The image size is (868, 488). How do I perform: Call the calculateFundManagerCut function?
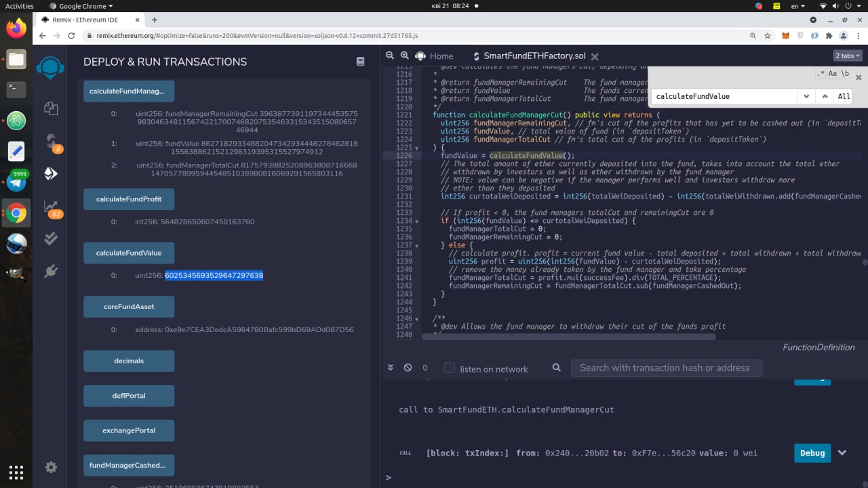[129, 91]
